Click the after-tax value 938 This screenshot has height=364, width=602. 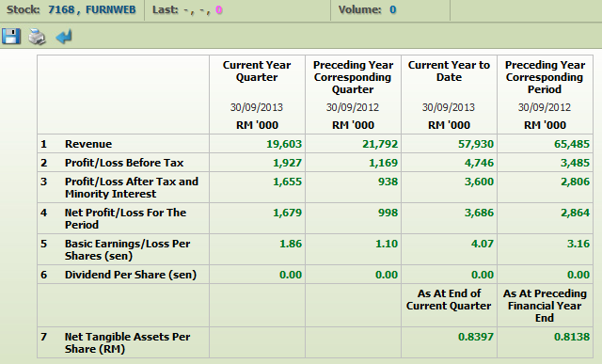click(x=388, y=182)
